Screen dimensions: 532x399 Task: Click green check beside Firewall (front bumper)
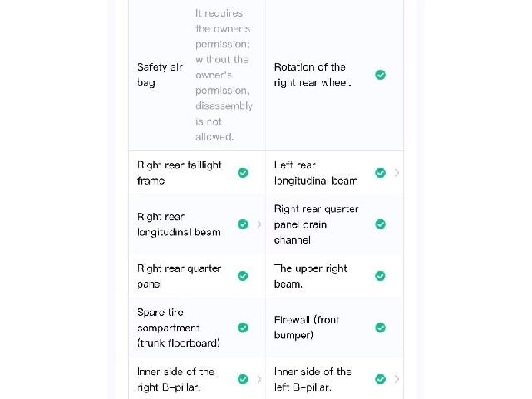pos(381,328)
